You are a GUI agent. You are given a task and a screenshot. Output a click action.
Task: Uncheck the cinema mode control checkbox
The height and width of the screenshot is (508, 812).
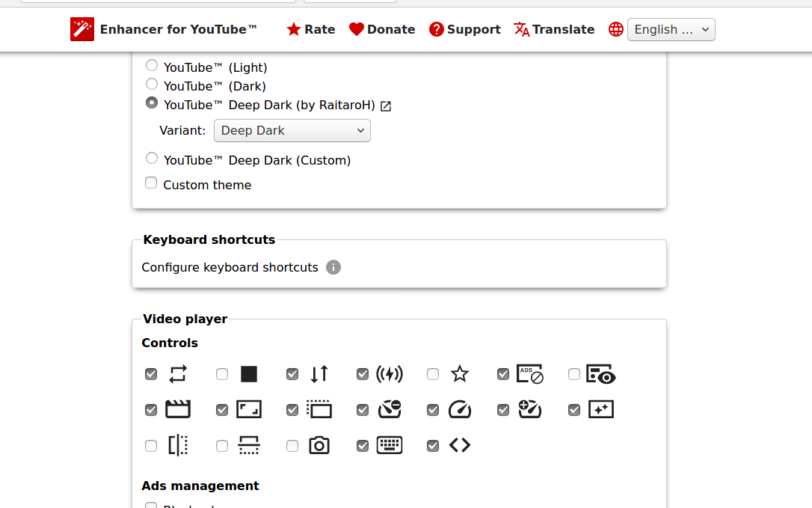(151, 410)
